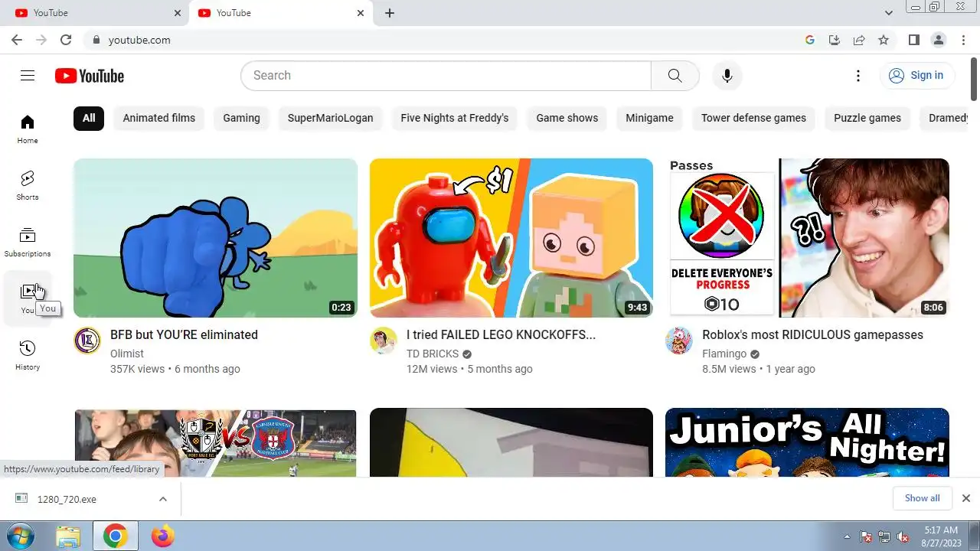Open I tried FAILED LEGO KNOCKOFFS video title

pos(501,334)
